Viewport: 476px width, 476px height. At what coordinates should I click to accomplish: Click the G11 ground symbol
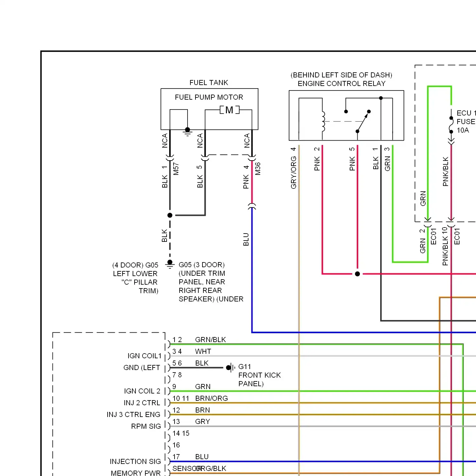coord(231,367)
